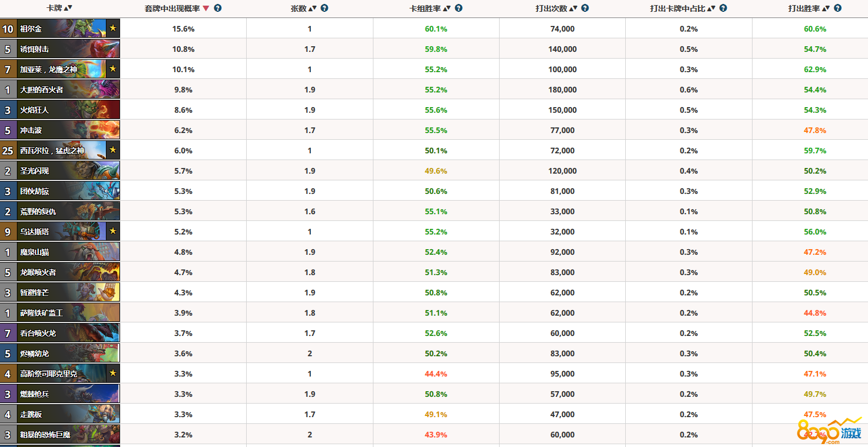This screenshot has width=868, height=447.
Task: Show help icon info for 打出次数
Action: coord(585,8)
